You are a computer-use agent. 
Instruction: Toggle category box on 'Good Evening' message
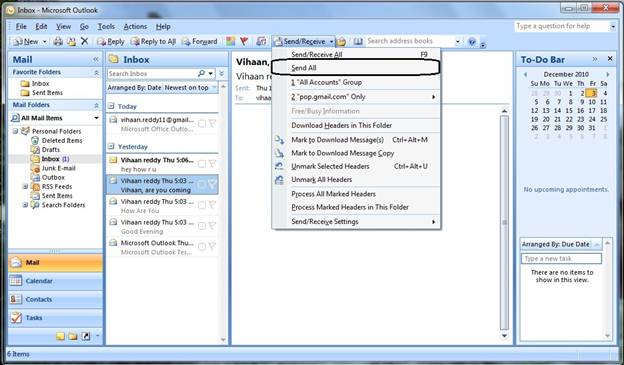[202, 226]
